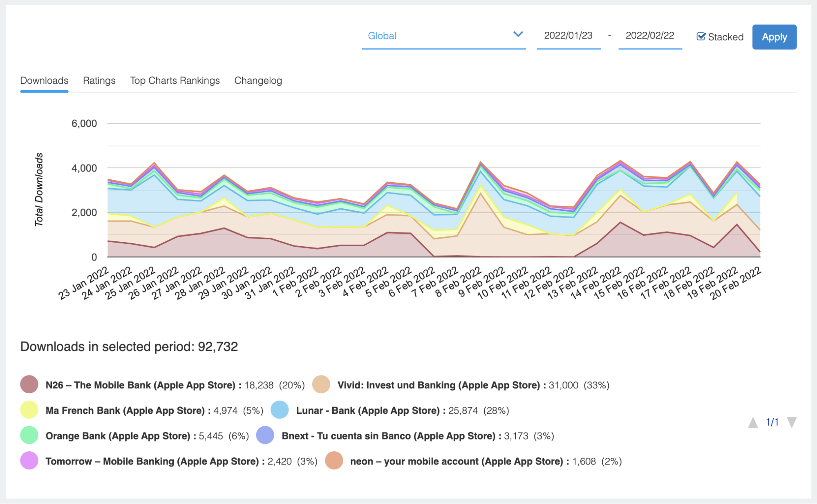This screenshot has height=504, width=817.
Task: Click the dropdown chevron next to Global
Action: point(518,35)
